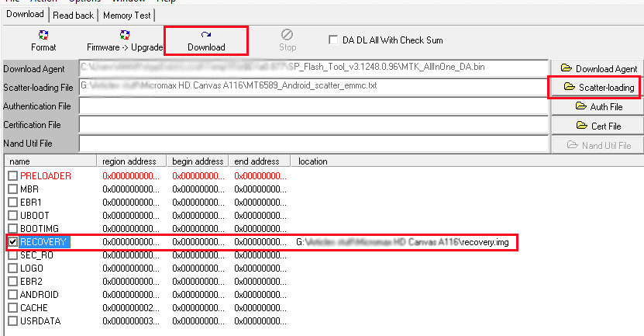
Task: Click the region address column header
Action: tap(132, 161)
